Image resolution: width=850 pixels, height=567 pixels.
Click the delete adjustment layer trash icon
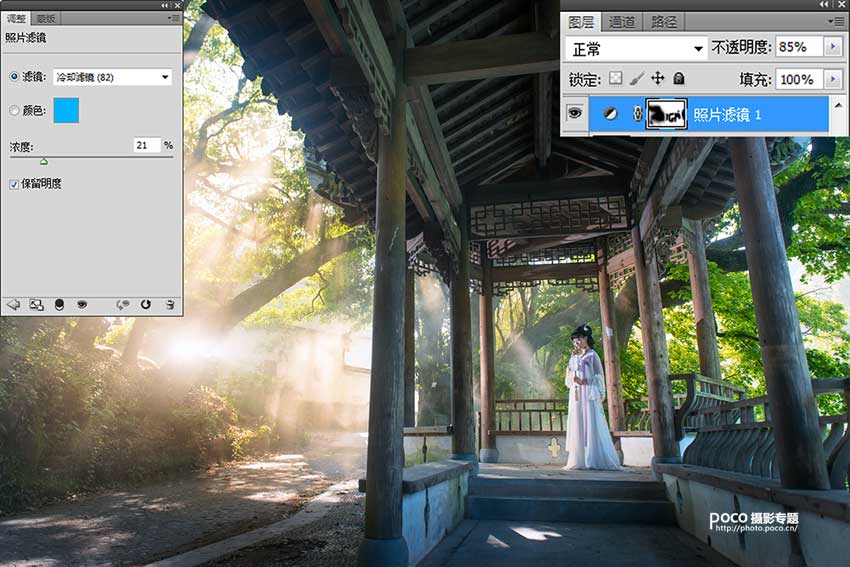[x=170, y=304]
